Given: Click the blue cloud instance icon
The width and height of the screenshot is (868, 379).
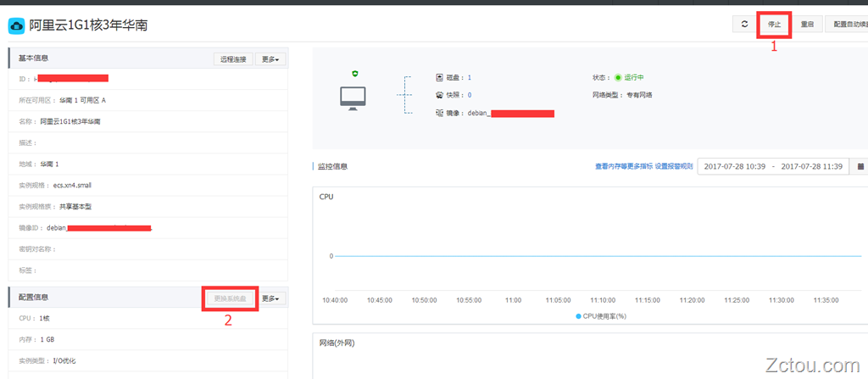Looking at the screenshot, I should point(17,25).
